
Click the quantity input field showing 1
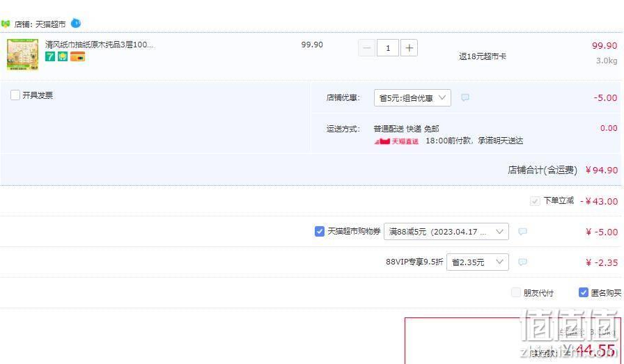click(x=388, y=48)
